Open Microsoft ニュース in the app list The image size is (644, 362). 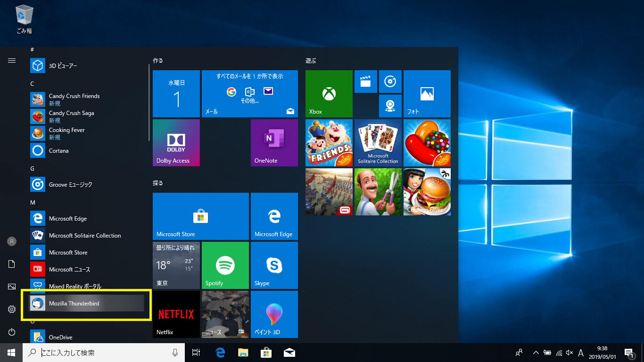(88, 269)
